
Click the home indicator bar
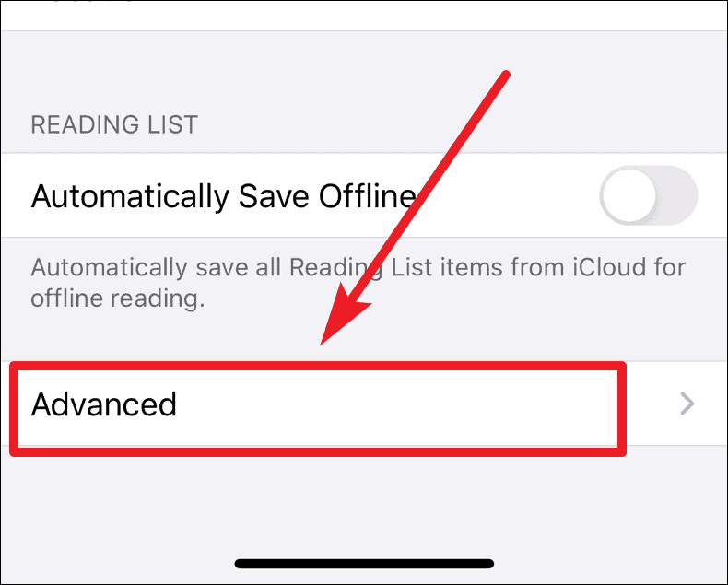pos(364,563)
